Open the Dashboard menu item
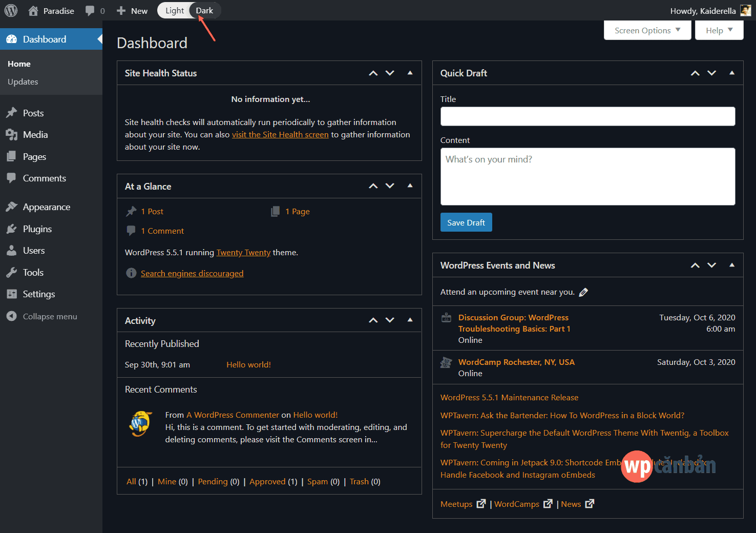This screenshot has width=756, height=533. coord(51,39)
